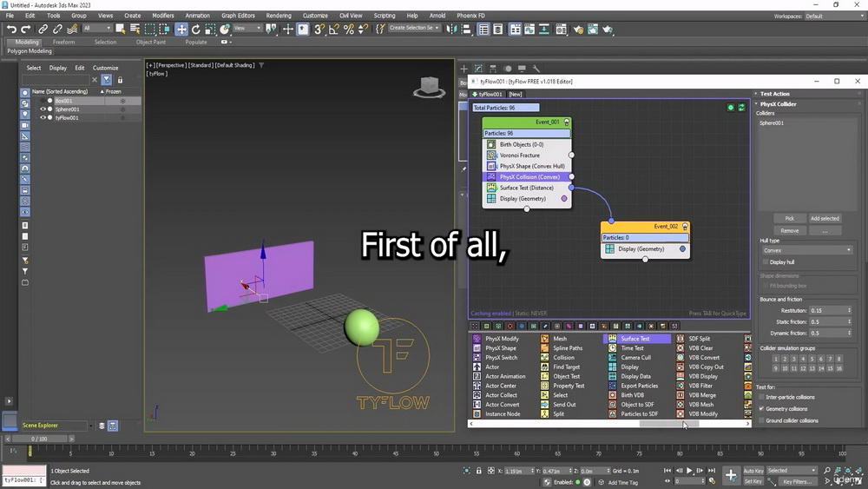The height and width of the screenshot is (489, 868).
Task: Switch to the Object Paint ribbon tab
Action: [150, 42]
